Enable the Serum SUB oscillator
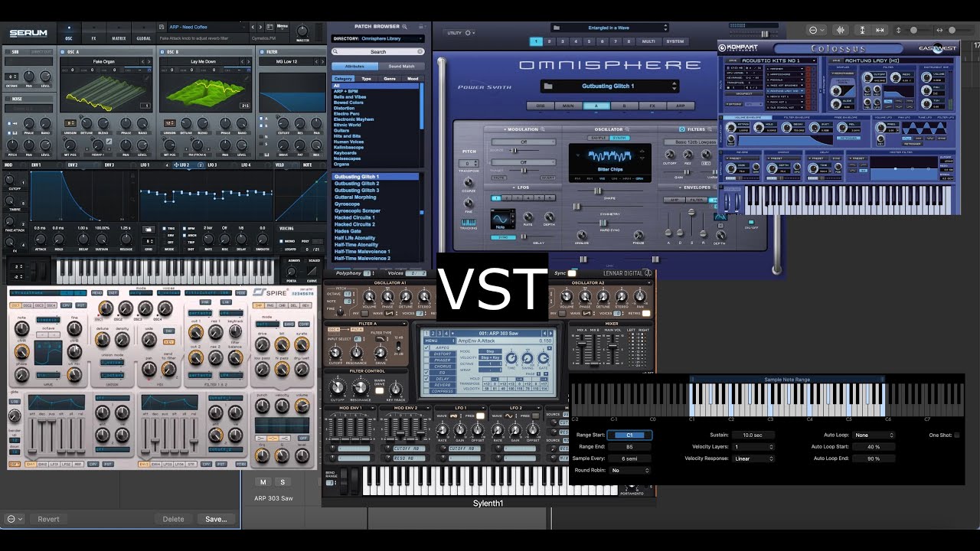This screenshot has width=980, height=551. click(8, 52)
